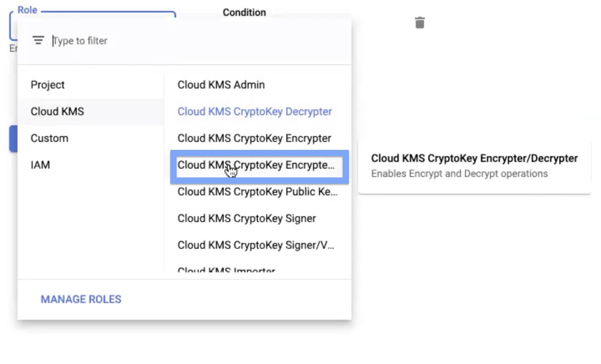Click the Role dropdown field label

28,10
